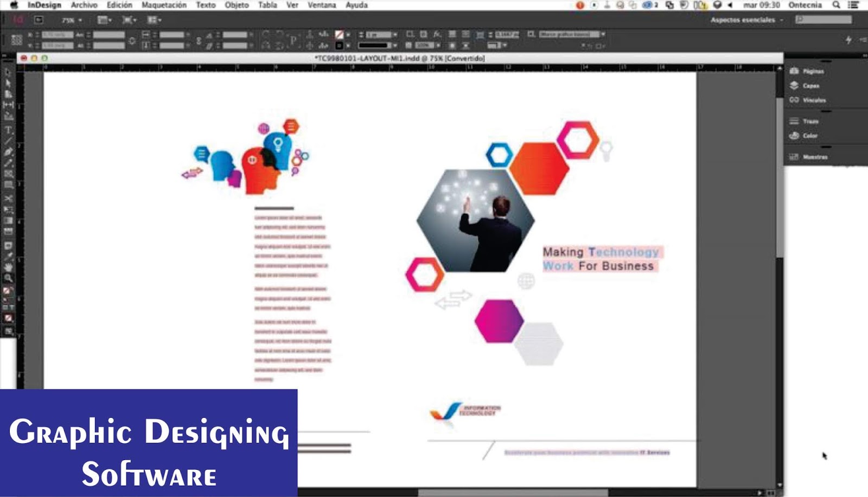Click the fill color swatch in the control bar
The height and width of the screenshot is (497, 868).
[339, 34]
